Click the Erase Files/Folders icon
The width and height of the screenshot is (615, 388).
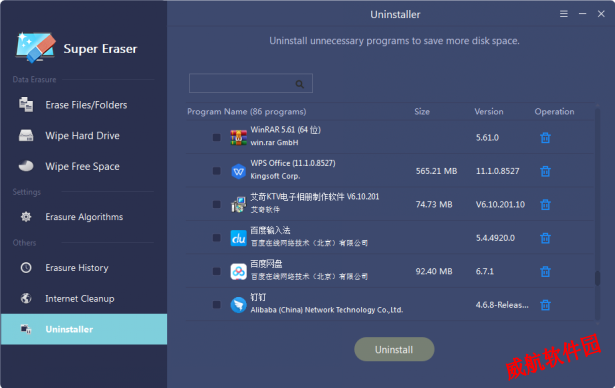tap(26, 104)
